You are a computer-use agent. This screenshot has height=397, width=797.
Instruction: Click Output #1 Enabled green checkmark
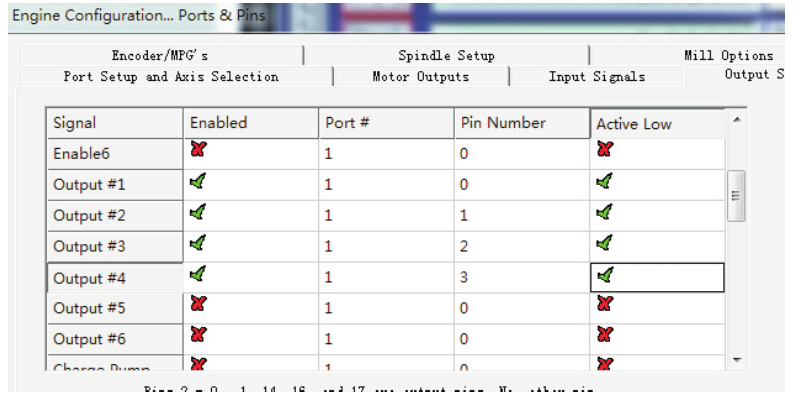198,180
